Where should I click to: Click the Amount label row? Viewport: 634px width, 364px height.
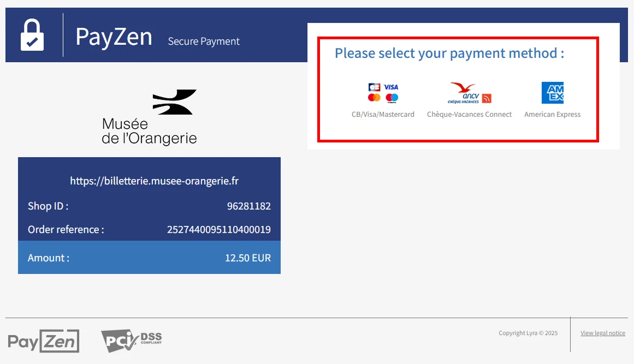[x=149, y=258]
